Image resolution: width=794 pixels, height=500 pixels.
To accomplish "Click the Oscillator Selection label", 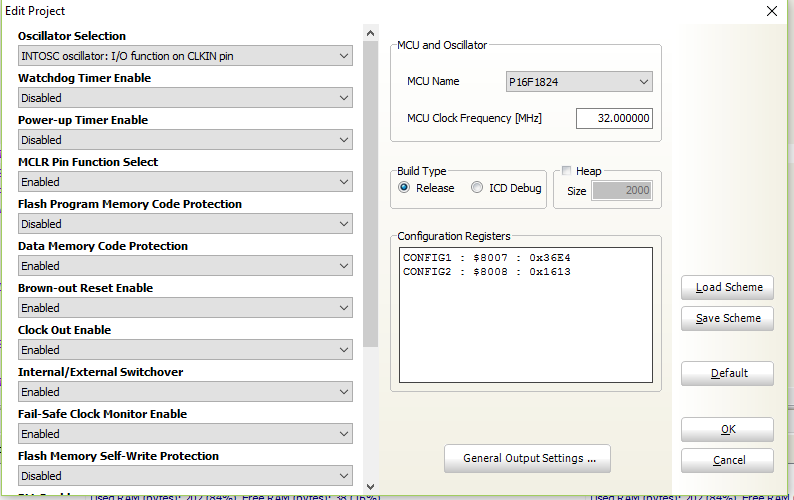I will 72,36.
